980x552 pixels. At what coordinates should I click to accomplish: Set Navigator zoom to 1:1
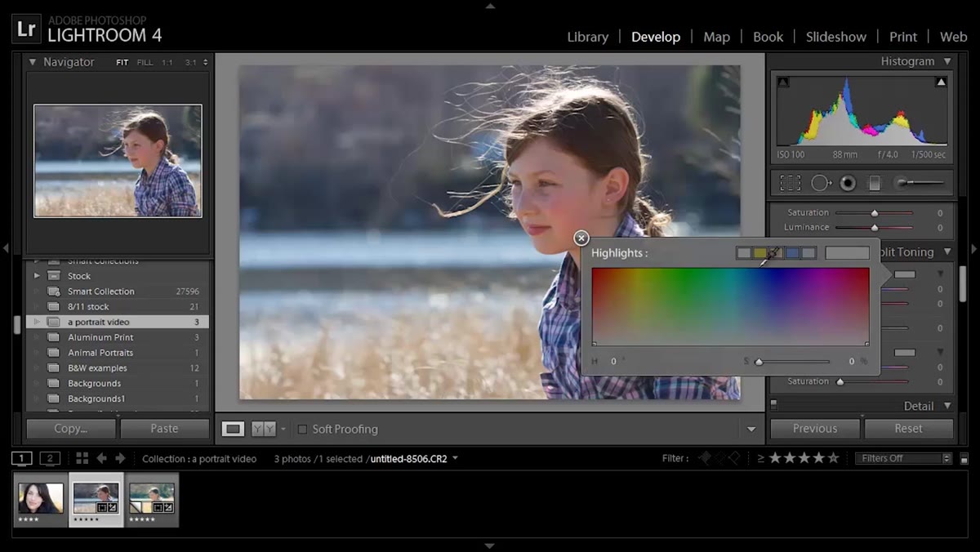pyautogui.click(x=167, y=62)
